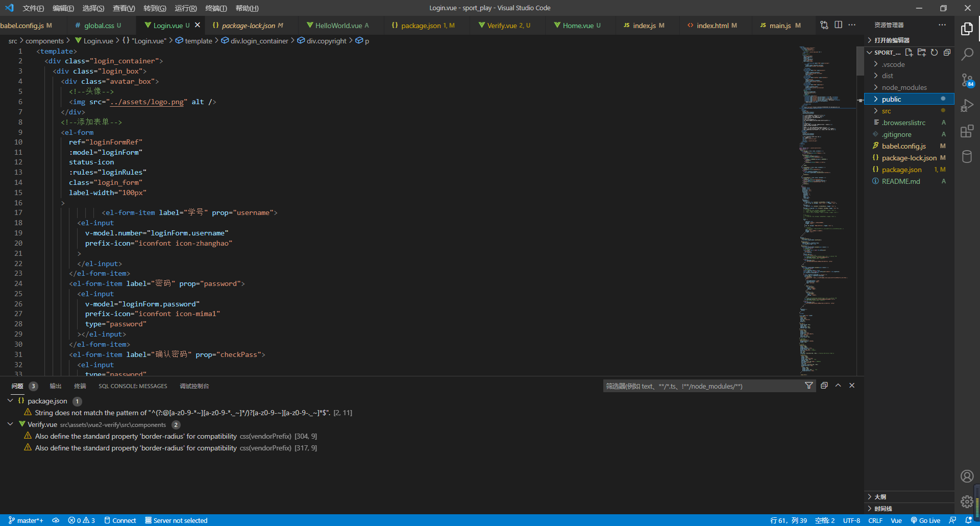Click the filter funnel icon in Problems panel
Screen dimensions: 980x526
click(809, 386)
